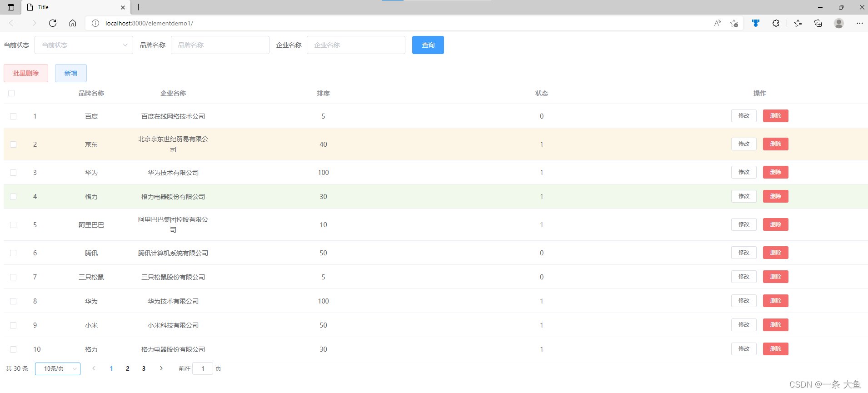Check the row 2 京东 checkbox

coord(13,144)
